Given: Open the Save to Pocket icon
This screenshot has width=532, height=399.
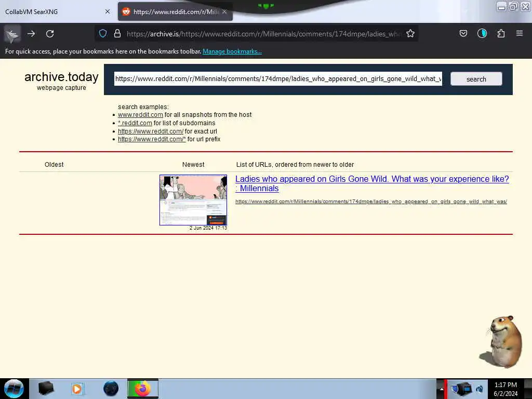Looking at the screenshot, I should click(463, 33).
